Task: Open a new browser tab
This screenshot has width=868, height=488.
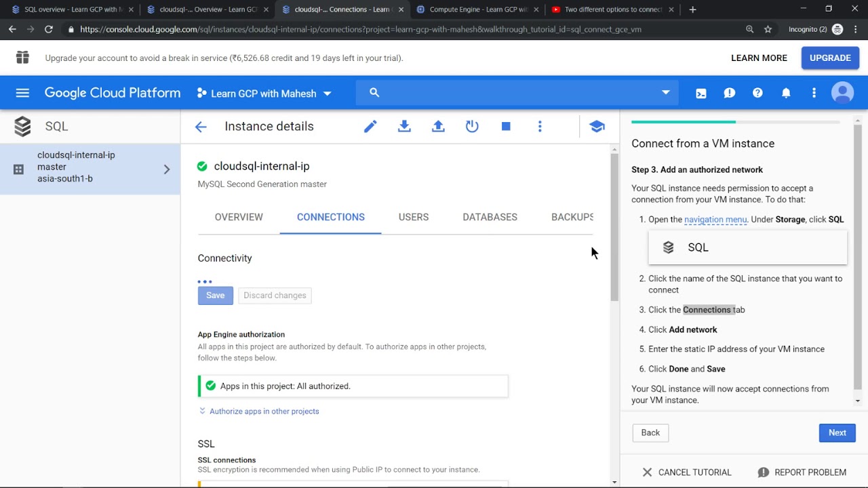Action: click(x=692, y=9)
